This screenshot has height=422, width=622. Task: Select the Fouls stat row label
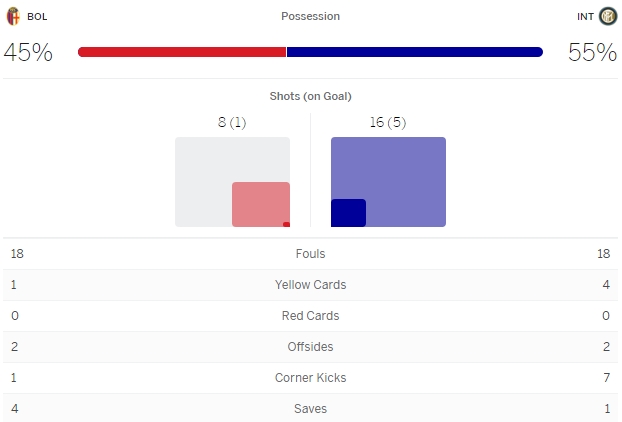click(311, 254)
